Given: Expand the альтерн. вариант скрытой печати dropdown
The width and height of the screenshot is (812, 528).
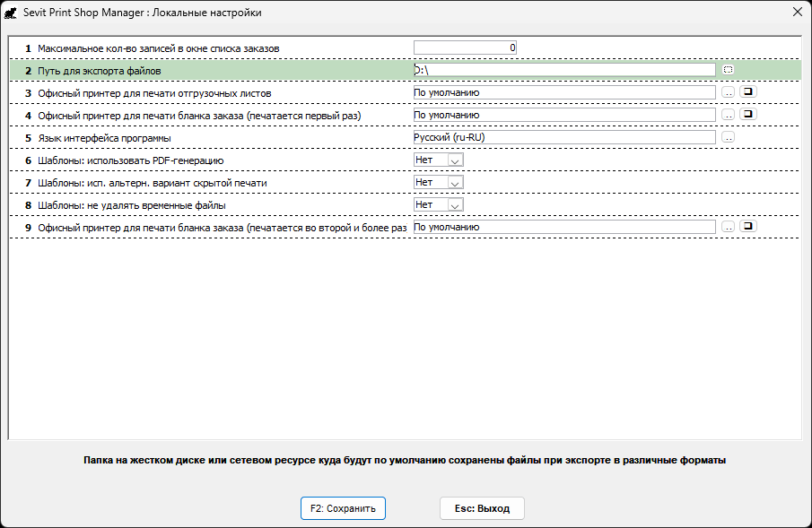Looking at the screenshot, I should (x=455, y=183).
